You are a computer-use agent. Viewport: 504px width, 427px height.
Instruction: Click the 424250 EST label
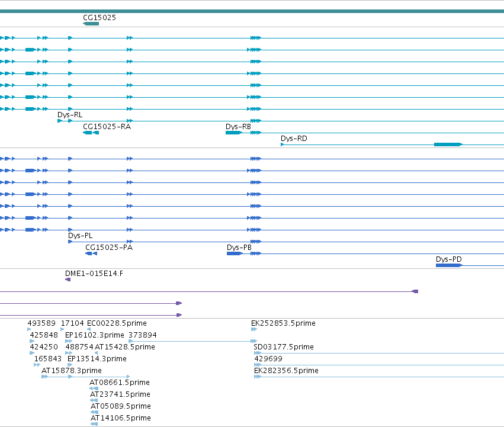click(44, 347)
